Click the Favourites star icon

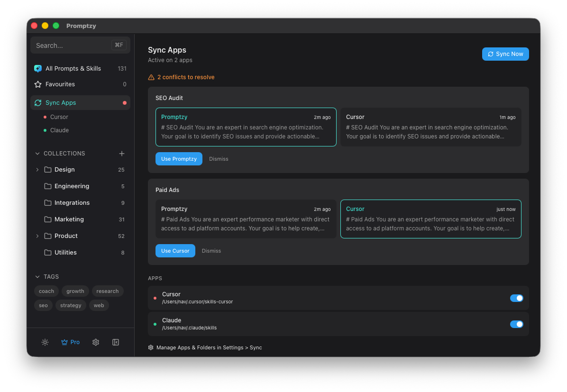point(37,84)
